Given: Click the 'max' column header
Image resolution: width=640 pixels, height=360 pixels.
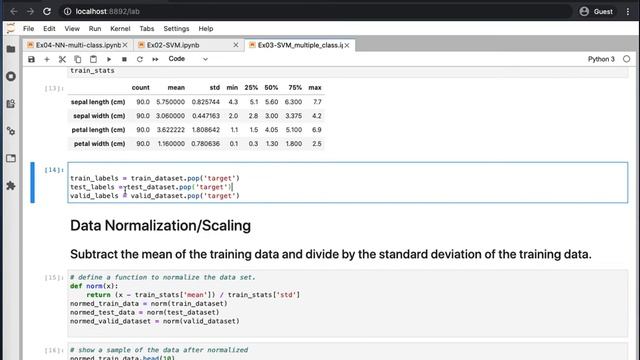Looking at the screenshot, I should click(315, 88).
